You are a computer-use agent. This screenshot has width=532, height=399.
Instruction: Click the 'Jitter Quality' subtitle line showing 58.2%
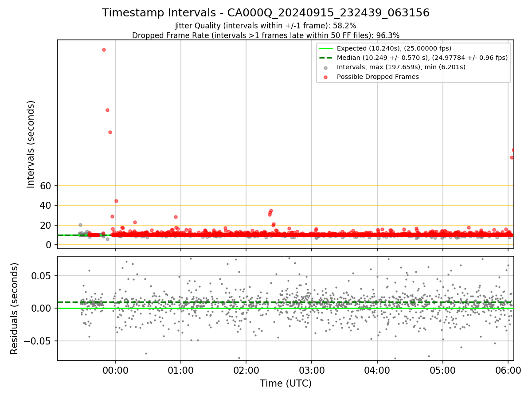(x=266, y=26)
